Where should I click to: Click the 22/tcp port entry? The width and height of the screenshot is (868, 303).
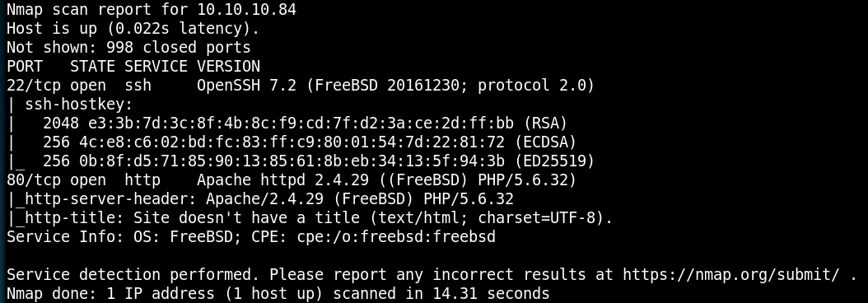pos(34,86)
